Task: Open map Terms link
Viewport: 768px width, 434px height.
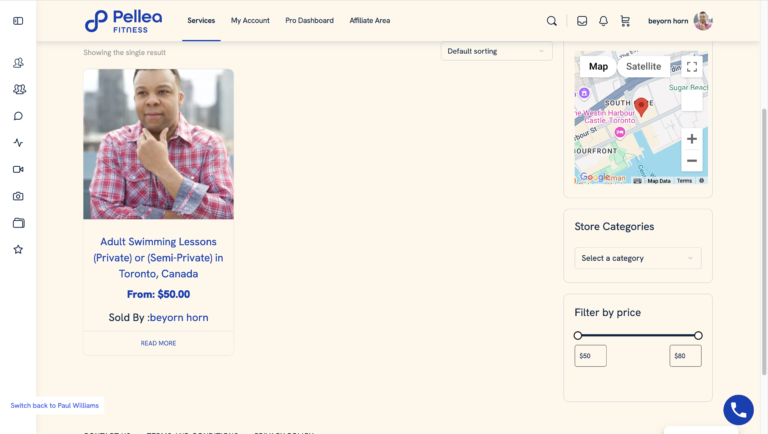Action: 684,181
